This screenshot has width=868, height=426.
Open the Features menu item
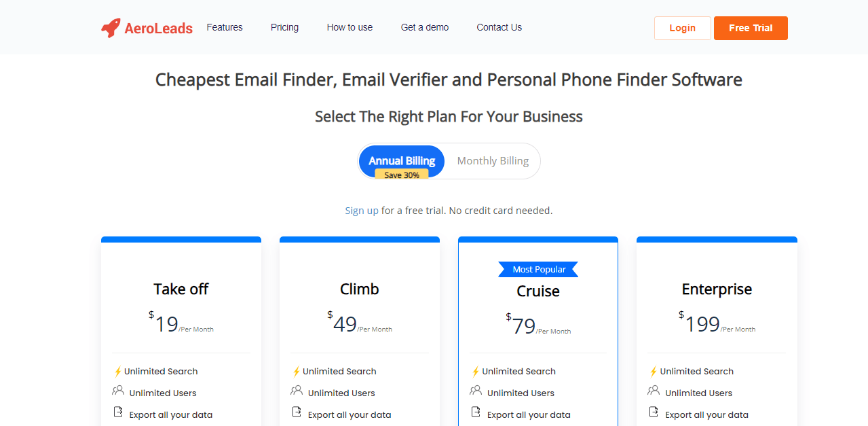(x=224, y=27)
